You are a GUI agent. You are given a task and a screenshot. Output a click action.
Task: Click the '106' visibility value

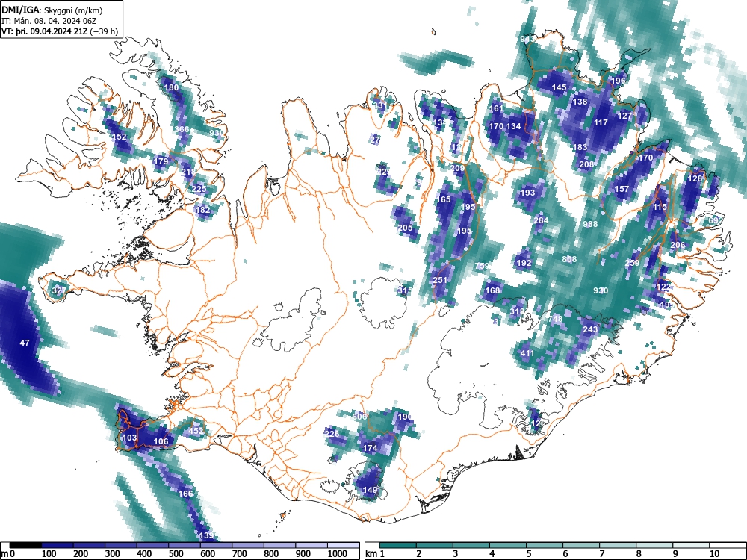(x=161, y=441)
